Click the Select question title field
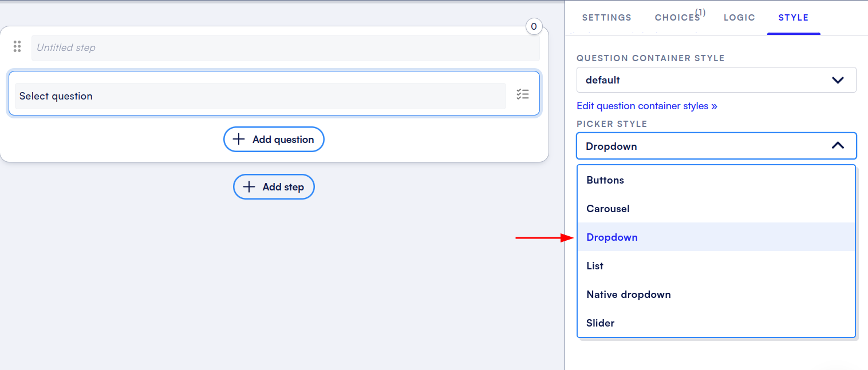 click(x=260, y=96)
